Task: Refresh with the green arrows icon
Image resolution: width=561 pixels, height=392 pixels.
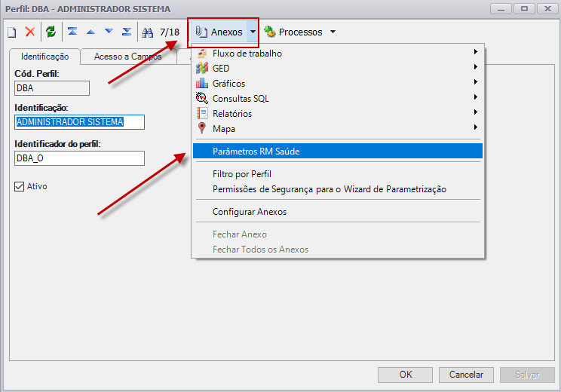Action: tap(51, 32)
